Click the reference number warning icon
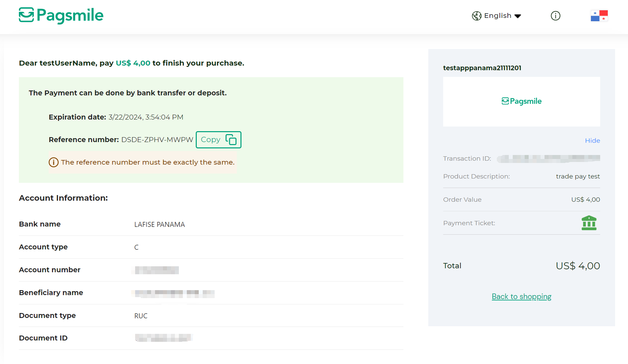 click(54, 162)
